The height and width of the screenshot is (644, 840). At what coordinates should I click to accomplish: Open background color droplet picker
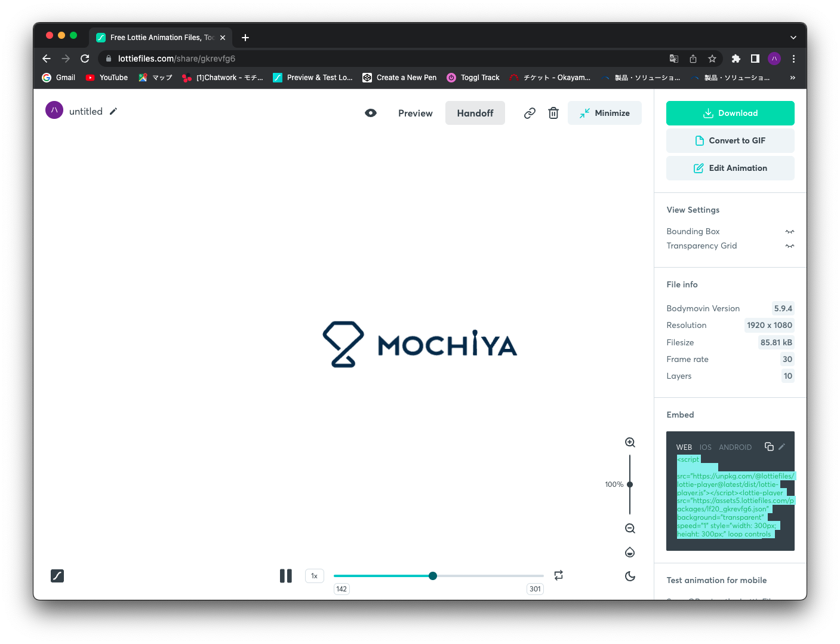[x=630, y=552]
